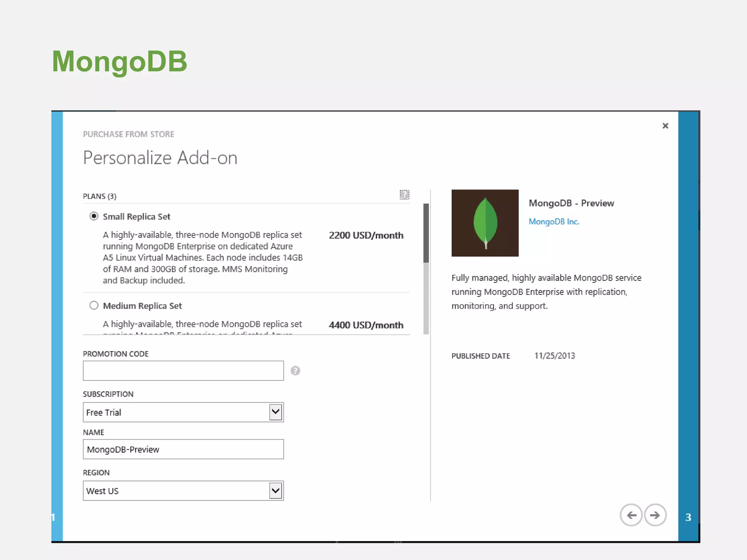Select the Small Replica Set plan
747x560 pixels.
94,216
